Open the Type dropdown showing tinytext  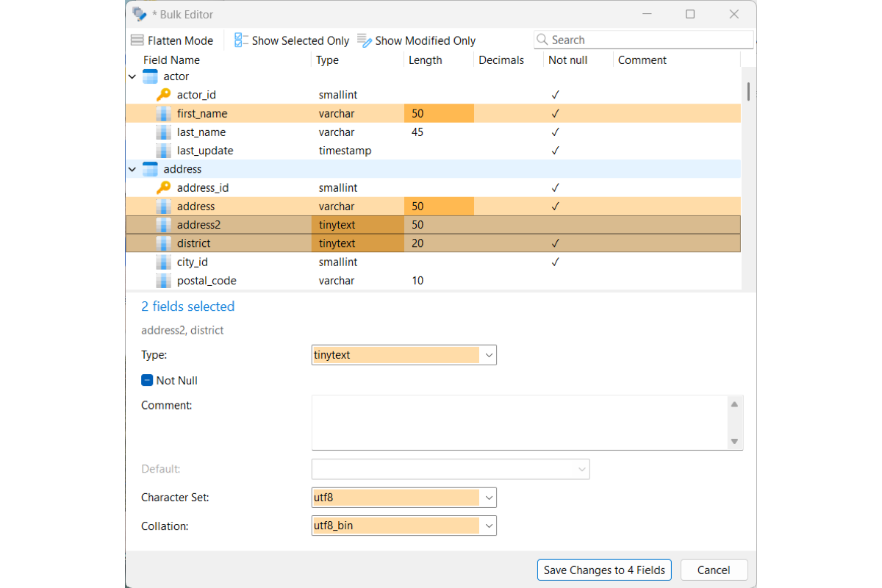pos(404,355)
